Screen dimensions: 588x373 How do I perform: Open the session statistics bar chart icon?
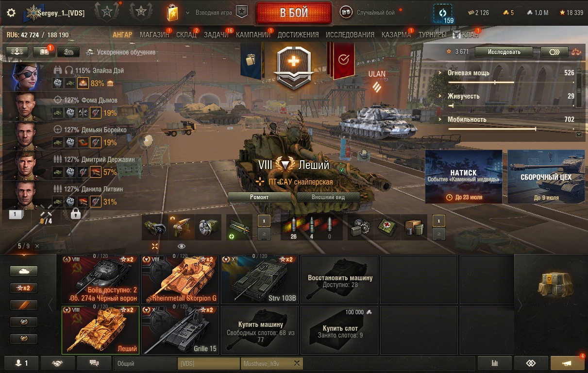tap(495, 363)
